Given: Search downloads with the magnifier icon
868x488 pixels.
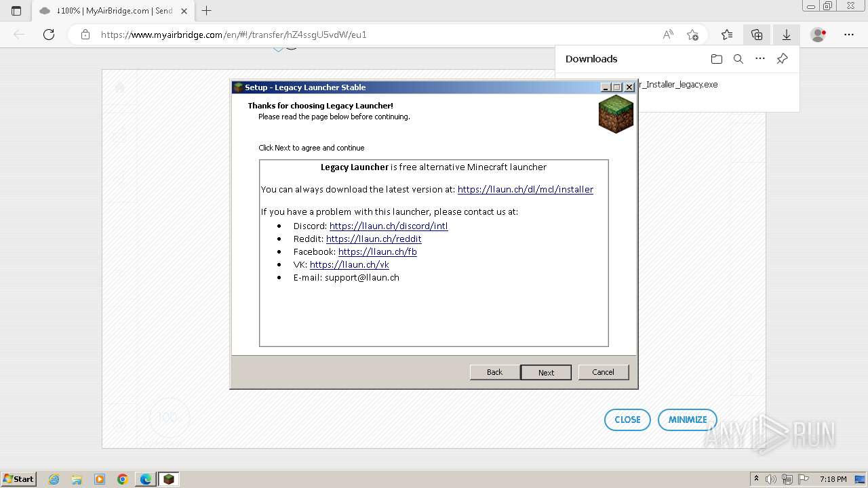Looking at the screenshot, I should pos(738,59).
